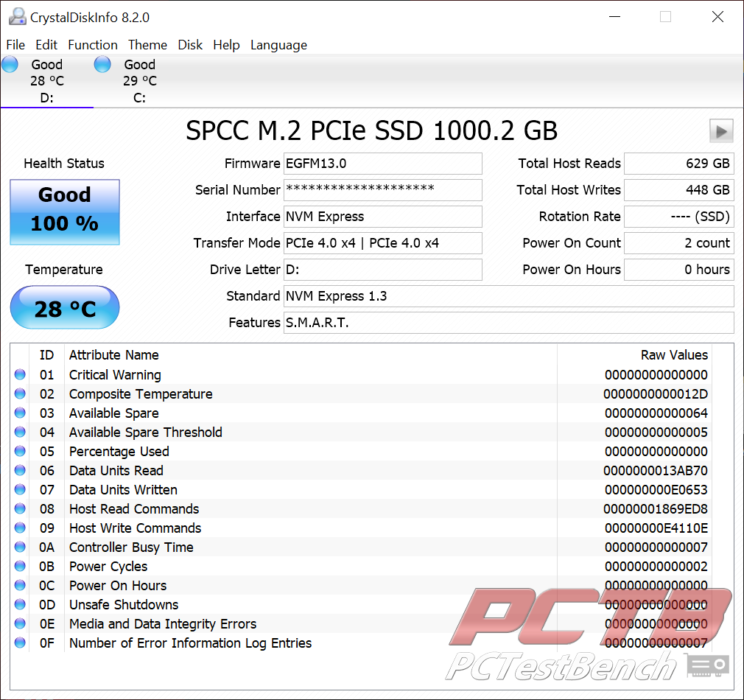The width and height of the screenshot is (744, 700).
Task: Open the Function menu
Action: 93,45
